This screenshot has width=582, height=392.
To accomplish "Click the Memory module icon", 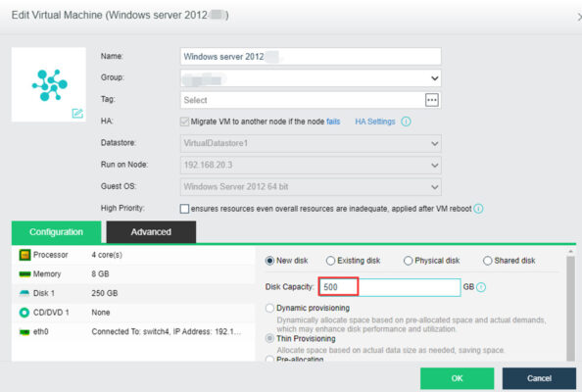I will 24,274.
